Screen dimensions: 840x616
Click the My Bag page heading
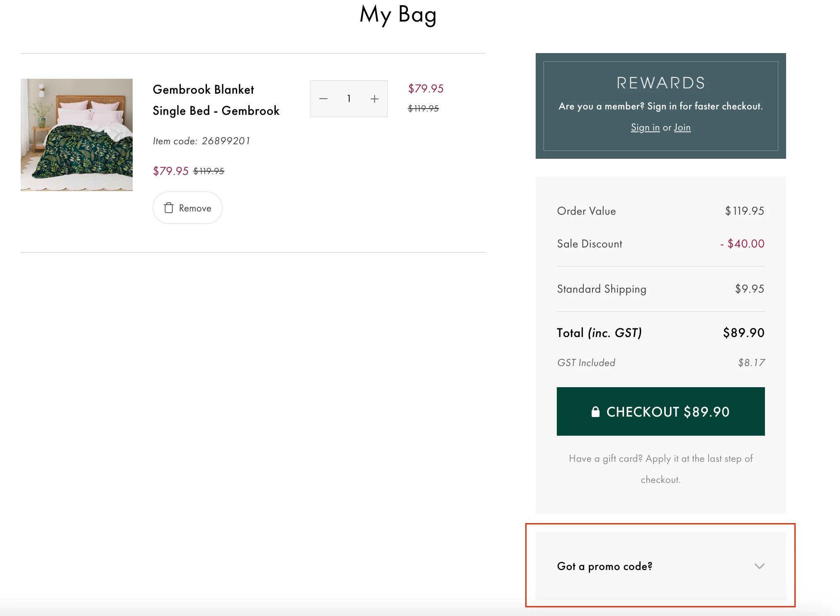tap(398, 15)
